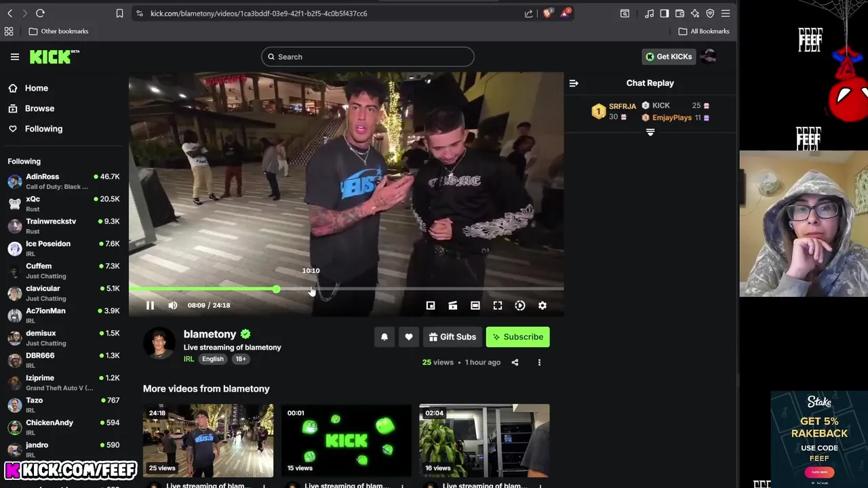This screenshot has height=488, width=868.
Task: Reload the browser page
Action: click(40, 14)
